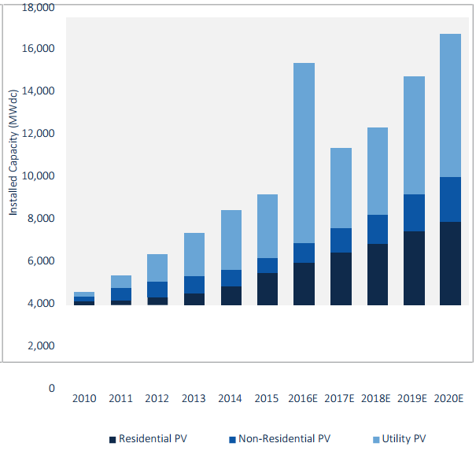Click the 2014 x-axis label

coord(230,398)
